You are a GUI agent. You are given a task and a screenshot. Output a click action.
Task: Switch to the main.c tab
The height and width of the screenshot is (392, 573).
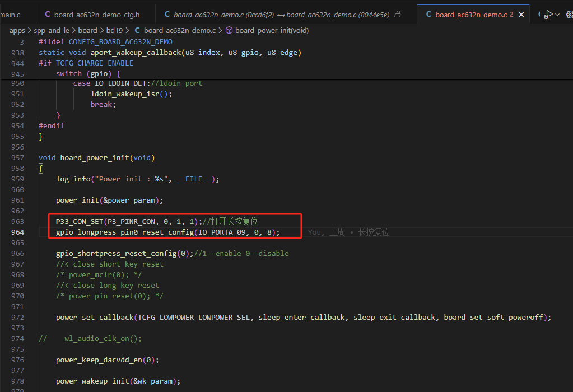[10, 15]
